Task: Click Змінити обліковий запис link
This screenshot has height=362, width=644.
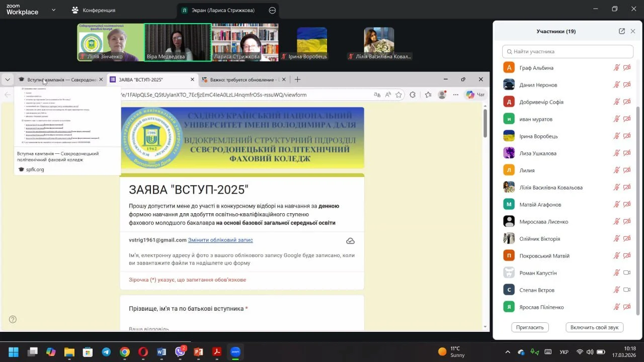Action: [x=220, y=240]
